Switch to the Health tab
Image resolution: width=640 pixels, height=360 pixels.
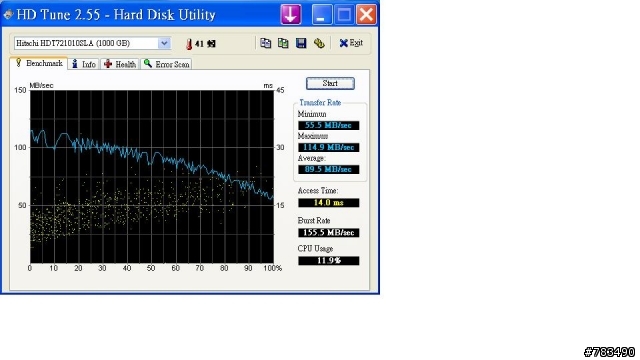120,64
